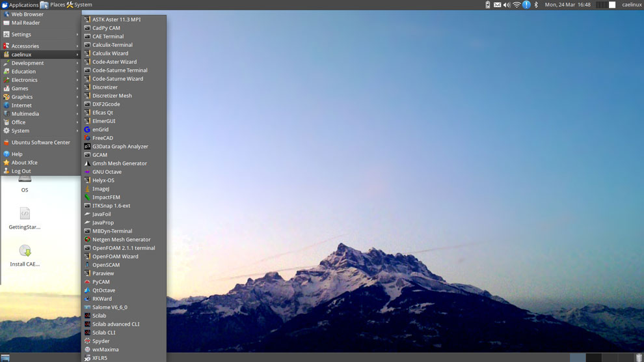The image size is (644, 362).
Task: Select the caelinux menu category
Action: (x=40, y=54)
